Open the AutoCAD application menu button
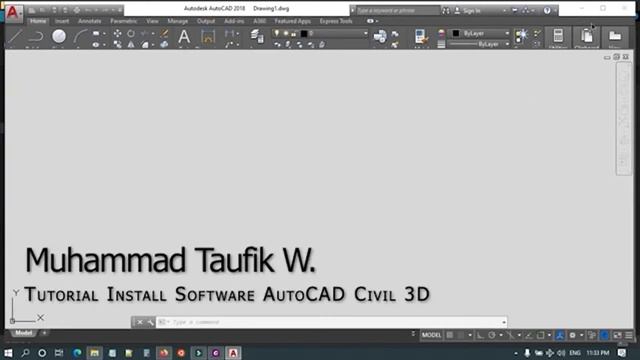This screenshot has height=360, width=640. point(13,13)
